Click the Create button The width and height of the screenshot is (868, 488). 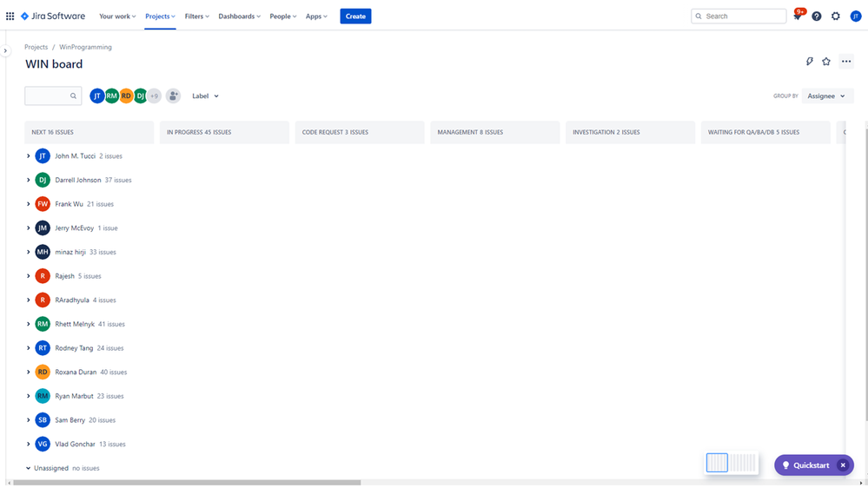point(355,16)
